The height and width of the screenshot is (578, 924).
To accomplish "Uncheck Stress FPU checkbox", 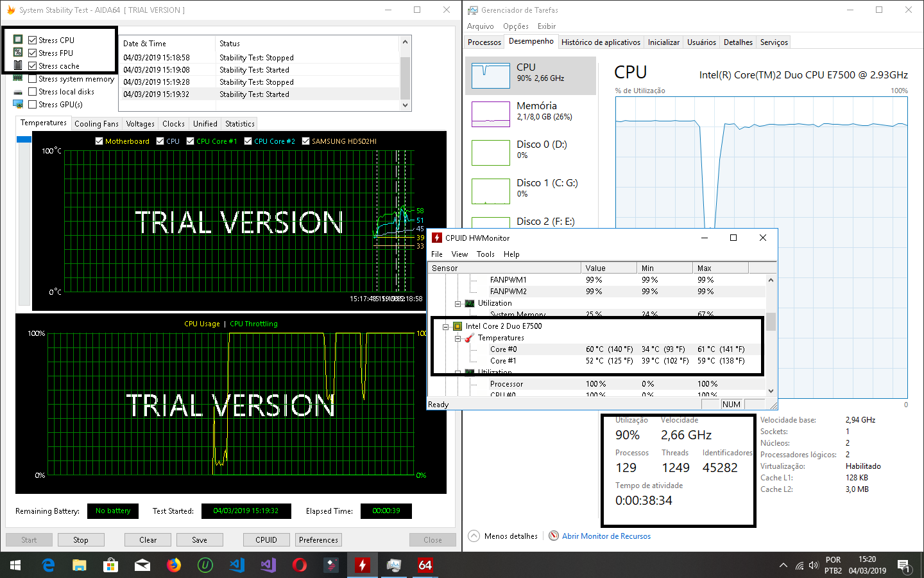I will [32, 53].
